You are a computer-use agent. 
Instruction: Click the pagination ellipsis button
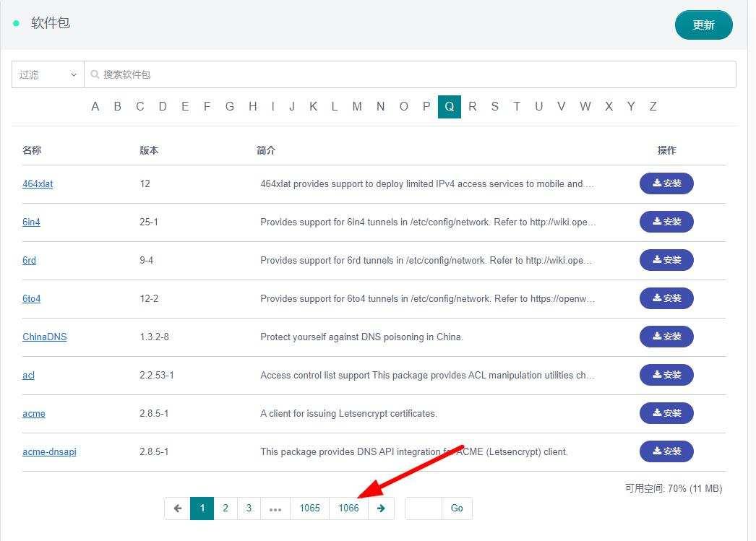pos(275,508)
